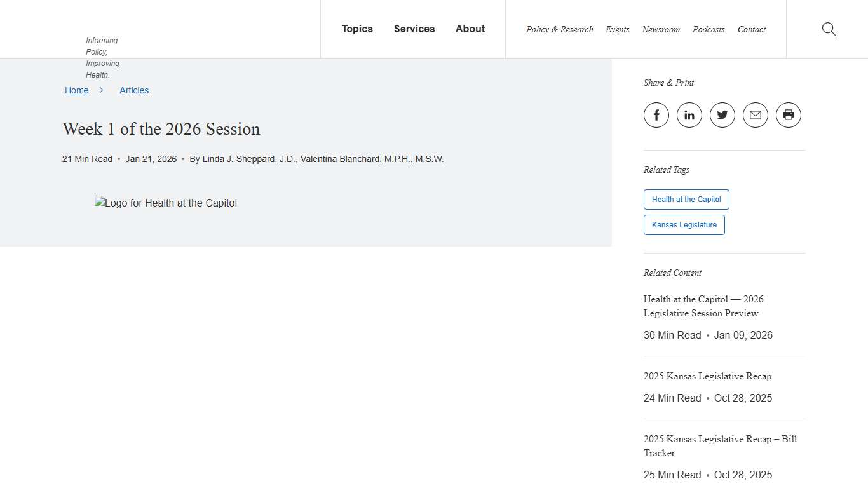868x488 pixels.
Task: Share article on Facebook
Action: pyautogui.click(x=656, y=115)
